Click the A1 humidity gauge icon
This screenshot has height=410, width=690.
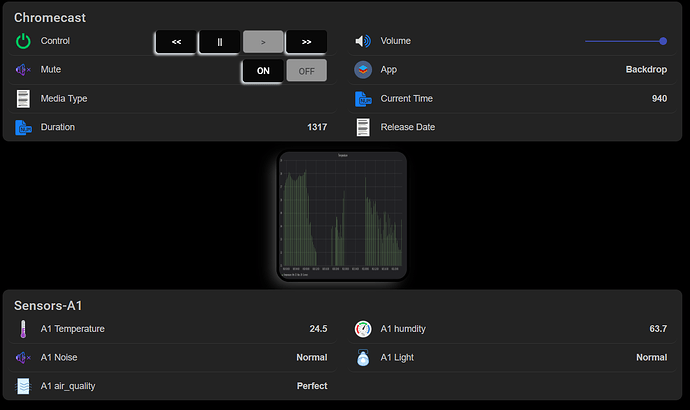pyautogui.click(x=362, y=329)
